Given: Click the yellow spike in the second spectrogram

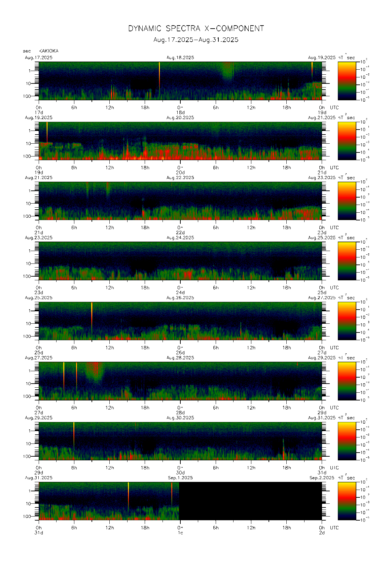Looking at the screenshot, I should coord(47,131).
